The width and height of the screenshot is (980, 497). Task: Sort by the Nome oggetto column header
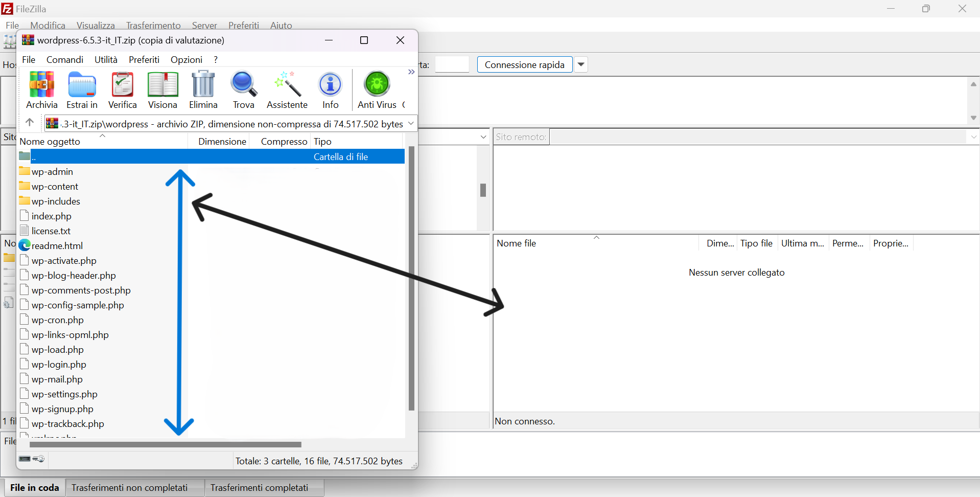(x=103, y=141)
